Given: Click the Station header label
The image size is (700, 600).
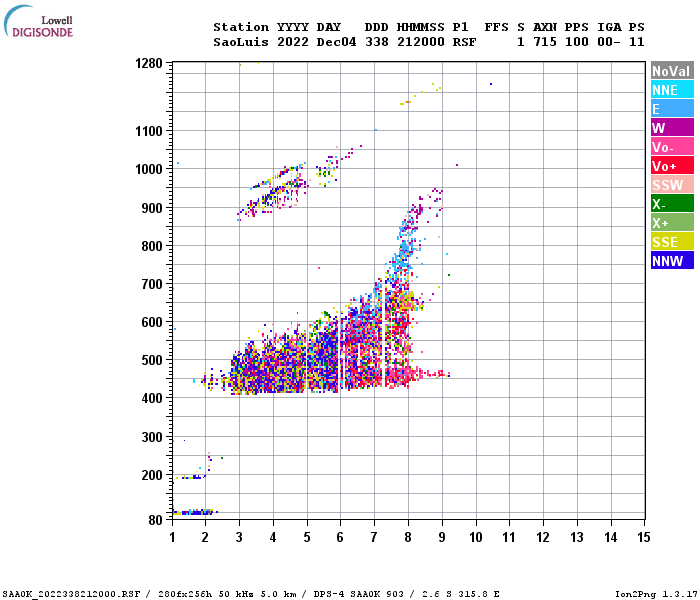Looking at the screenshot, I should [x=241, y=27].
